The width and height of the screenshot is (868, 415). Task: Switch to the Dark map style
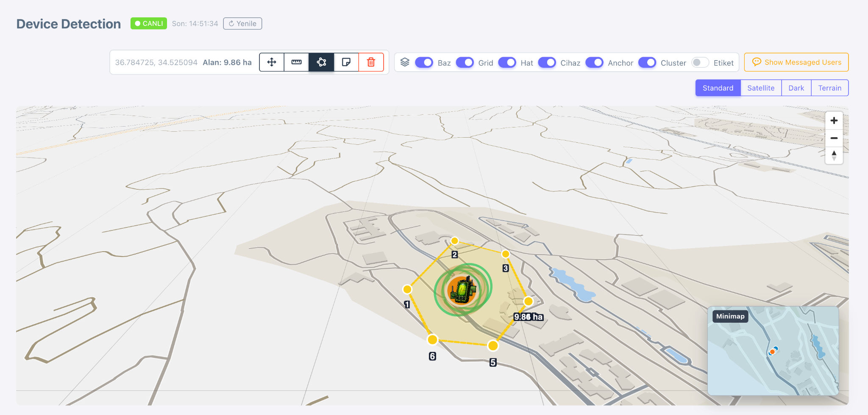(796, 88)
